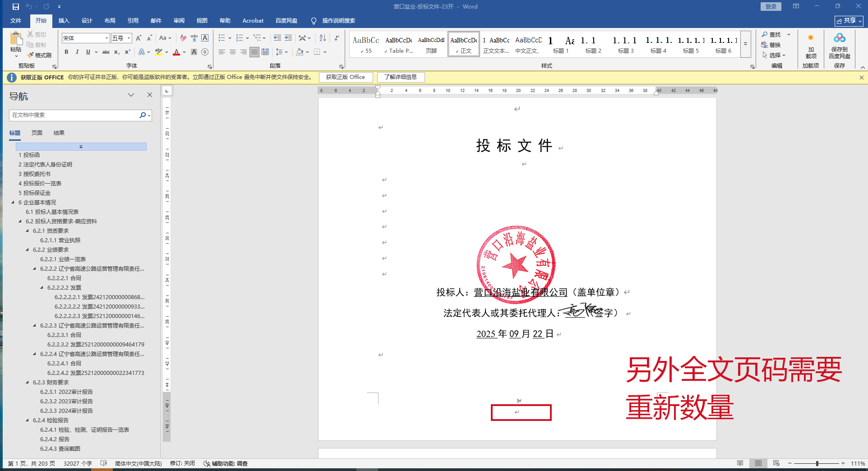Apply the yellow text highlight color

159,52
